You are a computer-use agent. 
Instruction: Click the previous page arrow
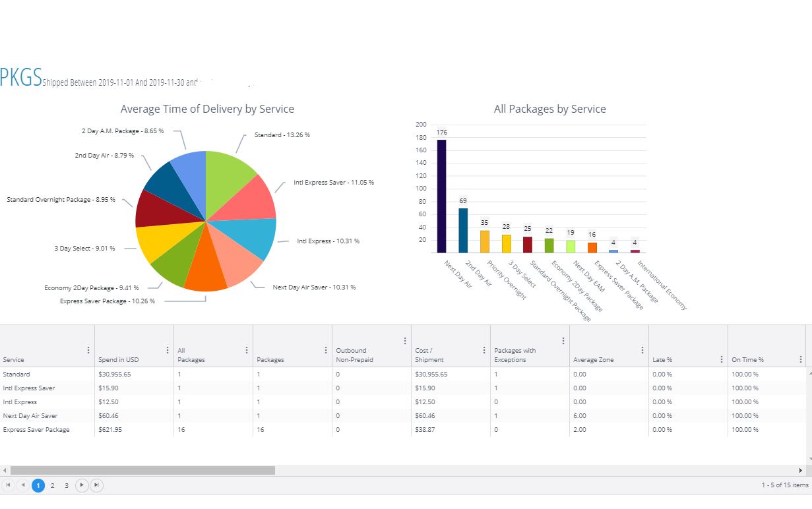22,485
